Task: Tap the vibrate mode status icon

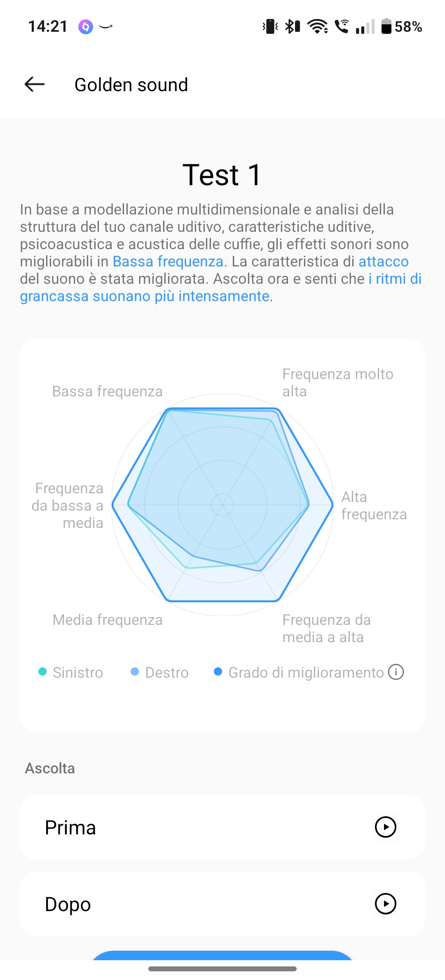Action: point(270,26)
